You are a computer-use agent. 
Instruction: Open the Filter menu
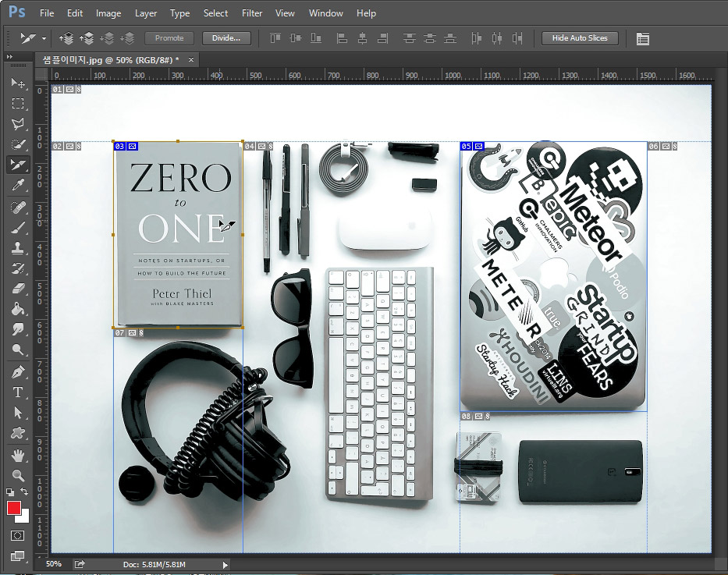[x=252, y=13]
